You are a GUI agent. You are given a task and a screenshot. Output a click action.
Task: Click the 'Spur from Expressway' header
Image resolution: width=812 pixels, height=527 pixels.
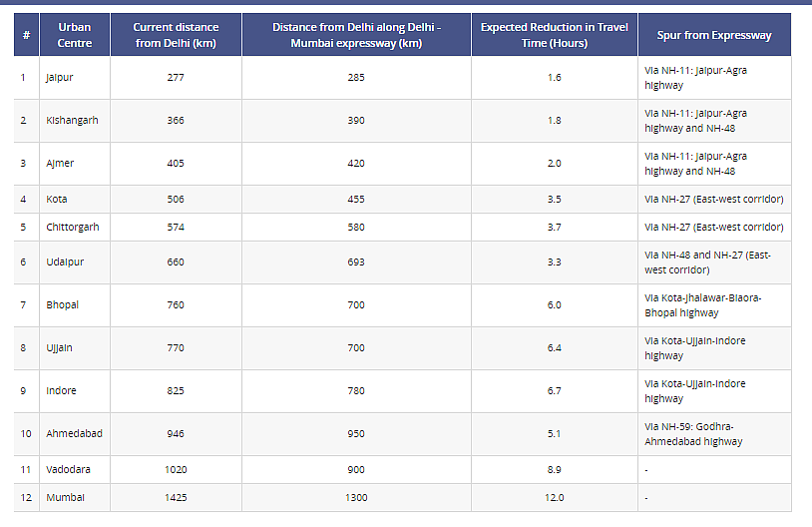(x=714, y=35)
